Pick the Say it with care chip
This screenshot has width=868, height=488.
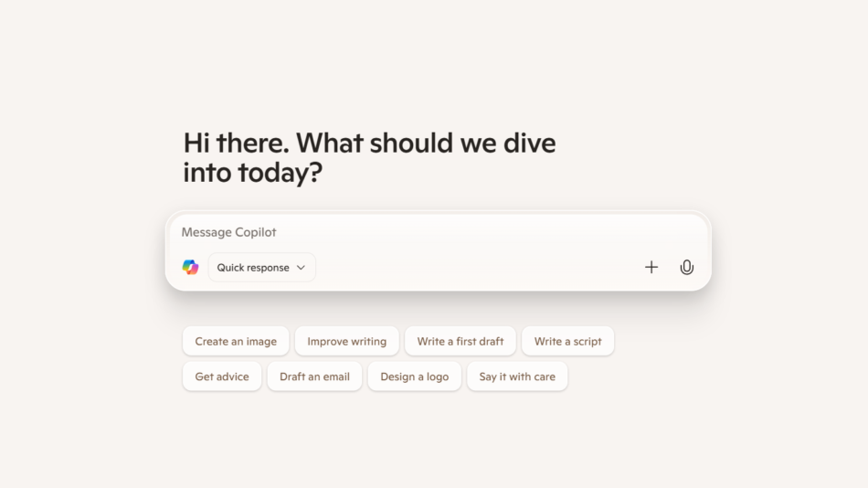click(x=517, y=377)
